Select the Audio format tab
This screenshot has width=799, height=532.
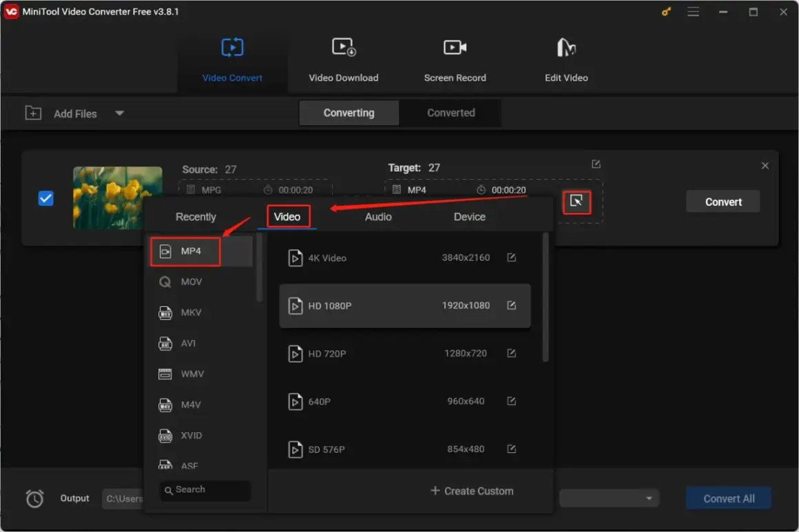378,217
